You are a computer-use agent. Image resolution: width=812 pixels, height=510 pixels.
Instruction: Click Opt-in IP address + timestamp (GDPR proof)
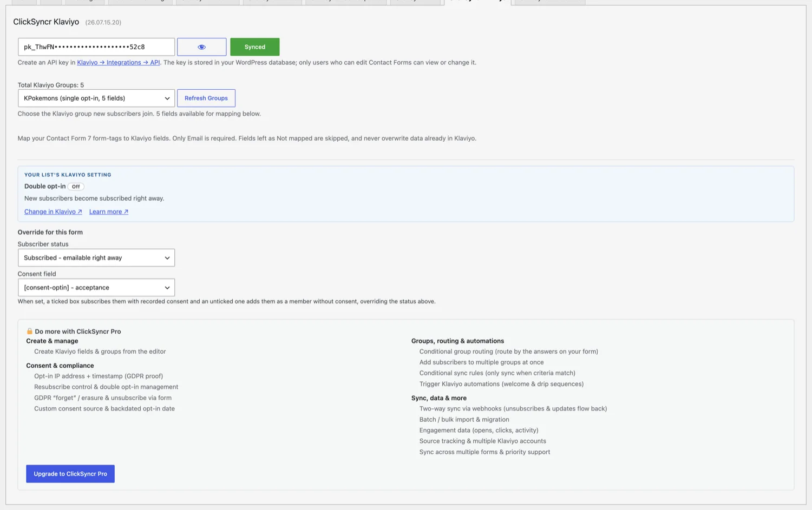click(99, 376)
